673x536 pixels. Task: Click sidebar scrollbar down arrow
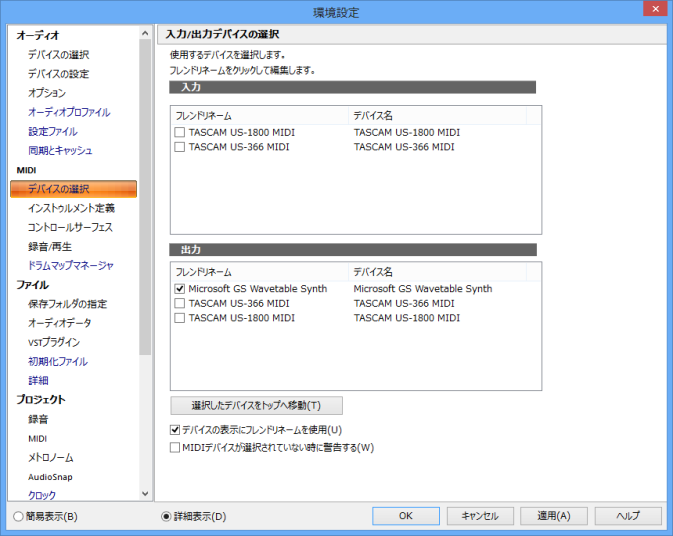[x=145, y=494]
